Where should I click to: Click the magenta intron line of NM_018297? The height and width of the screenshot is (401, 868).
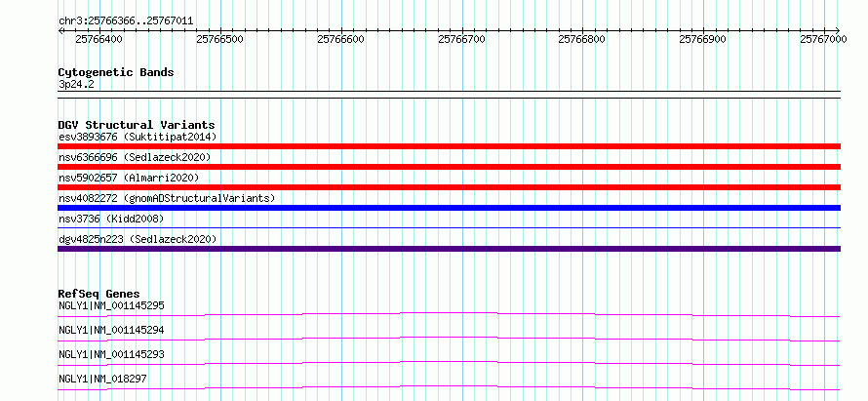tap(449, 387)
